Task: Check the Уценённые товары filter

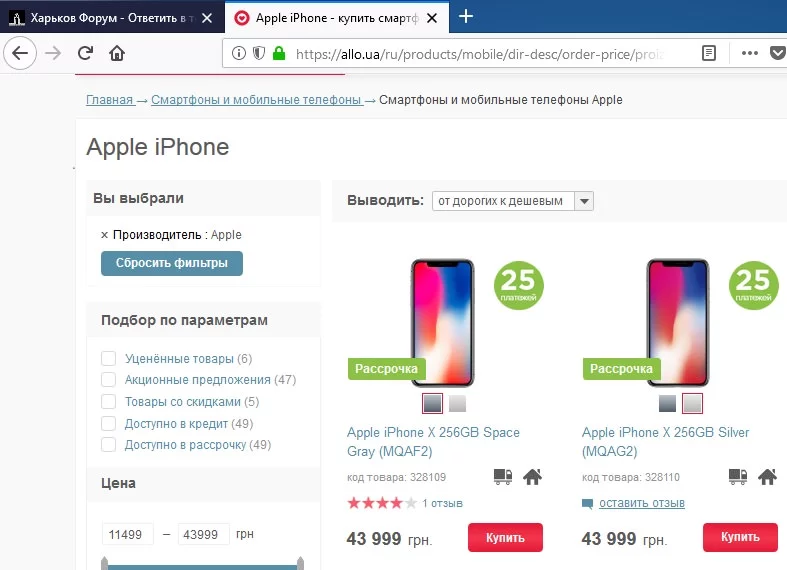Action: coord(109,358)
